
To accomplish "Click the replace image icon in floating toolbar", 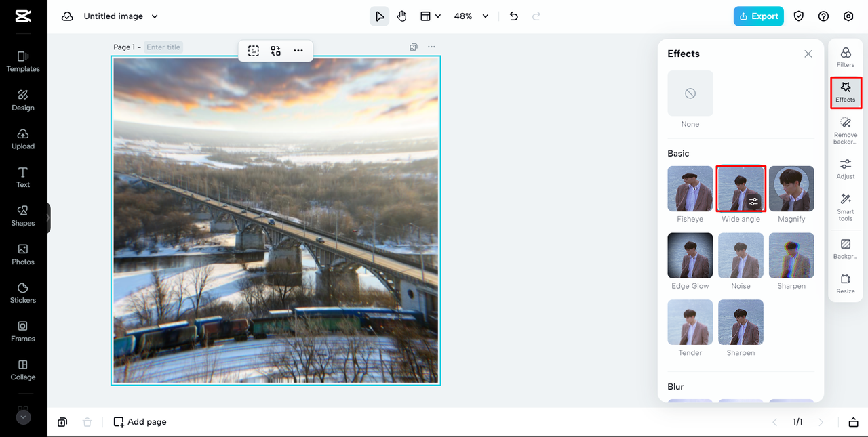I will [275, 51].
